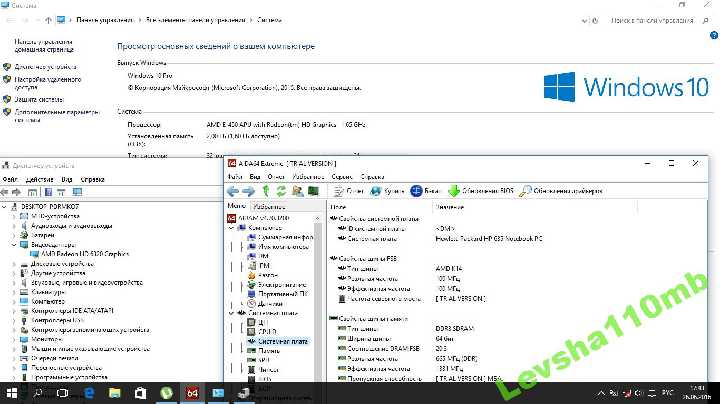
Task: Click Device Manager toolbar back arrow
Action: 5,192
